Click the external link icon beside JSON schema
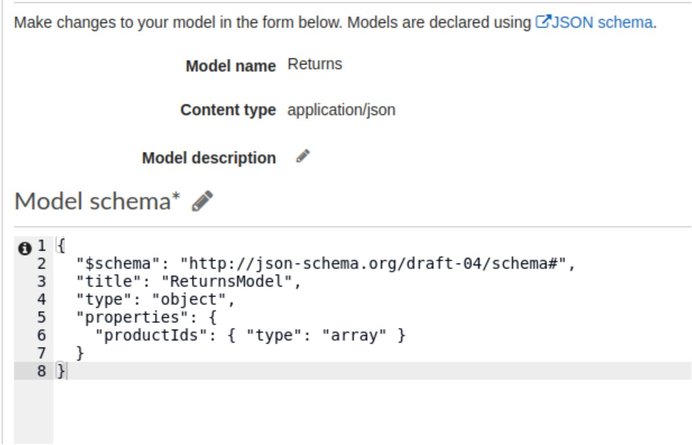Viewport: 692px width, 445px height. (x=543, y=21)
